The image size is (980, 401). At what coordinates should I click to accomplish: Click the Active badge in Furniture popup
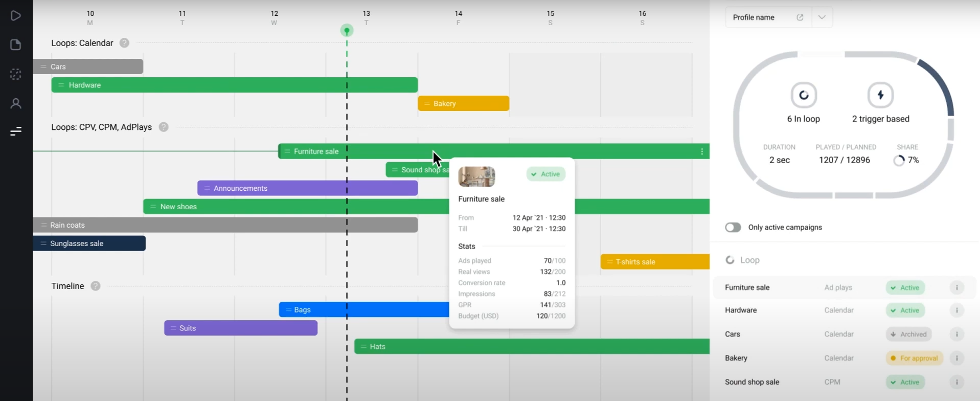545,174
